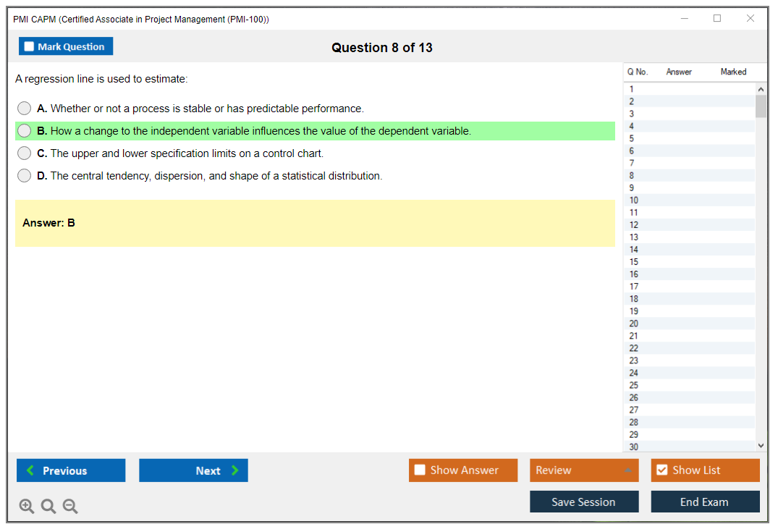Click the zoom out magnifier icon
Screen dimensions: 778x532
pyautogui.click(x=70, y=507)
